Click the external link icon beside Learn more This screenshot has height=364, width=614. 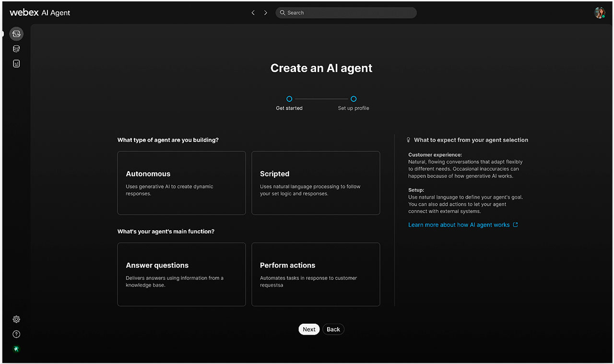tap(516, 225)
